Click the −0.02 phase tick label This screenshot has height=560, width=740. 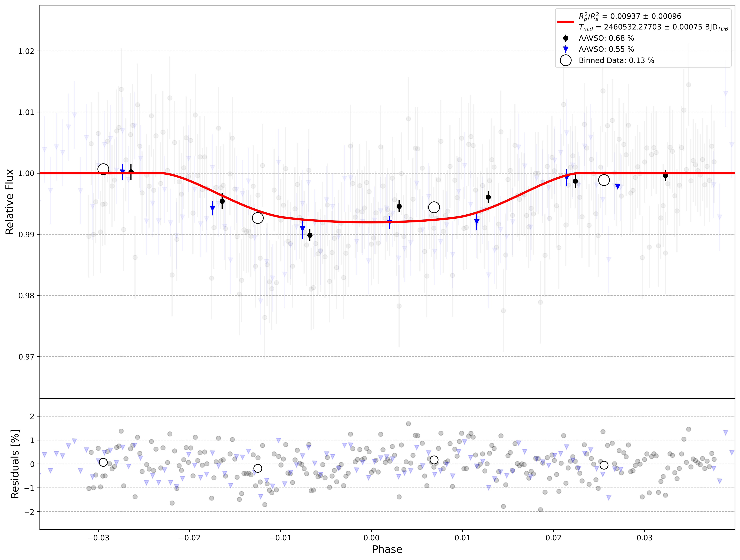(189, 538)
